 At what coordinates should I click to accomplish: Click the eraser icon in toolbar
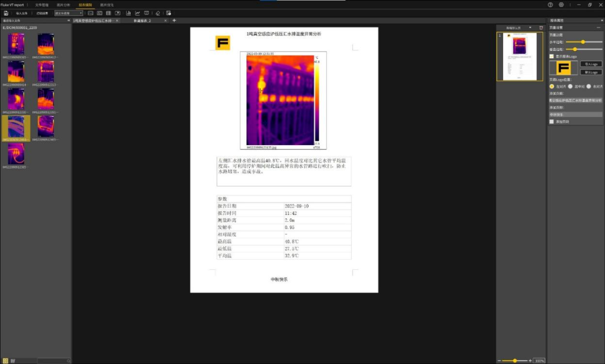coord(157,13)
